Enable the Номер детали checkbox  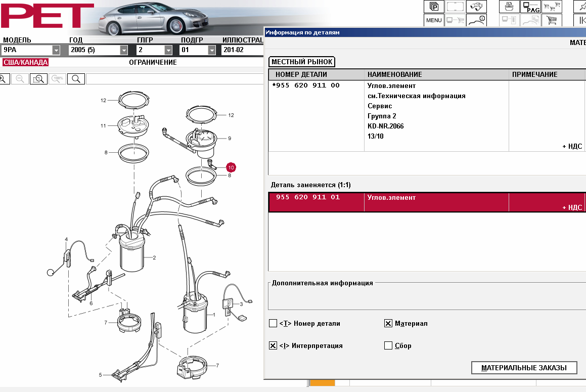coord(273,324)
